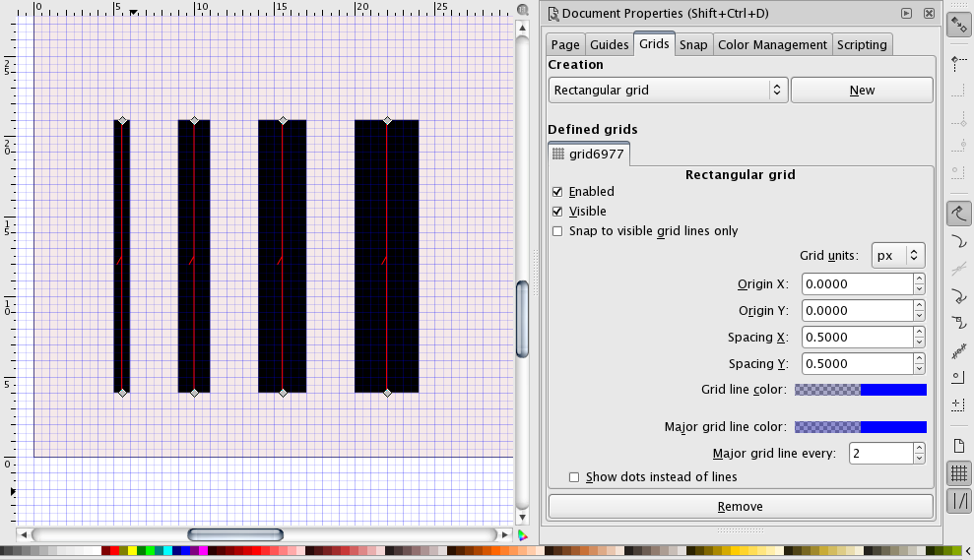
Task: Click the color-managed view icon
Action: [x=523, y=535]
